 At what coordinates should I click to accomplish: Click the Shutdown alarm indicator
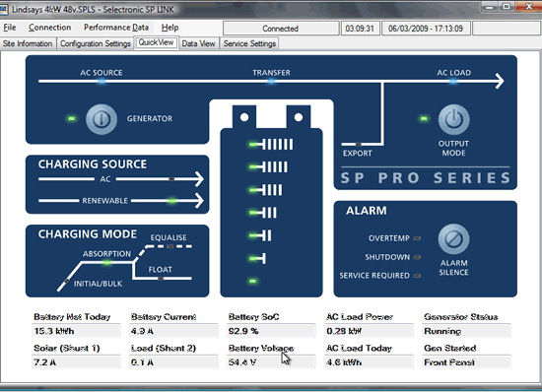point(417,257)
